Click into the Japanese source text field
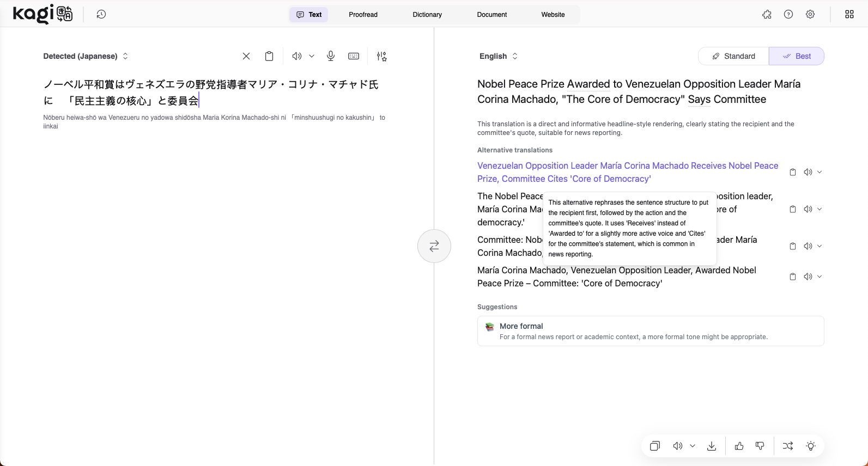This screenshot has height=466, width=868. [215, 92]
